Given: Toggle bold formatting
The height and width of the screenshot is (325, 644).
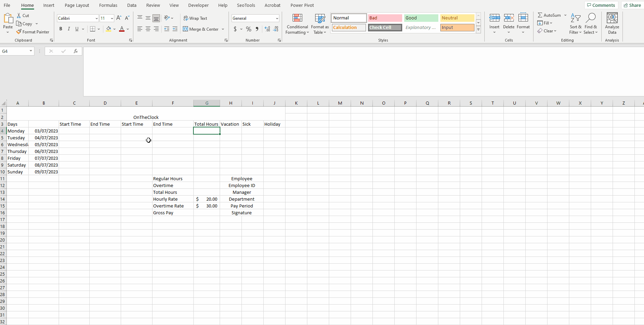Looking at the screenshot, I should click(x=61, y=29).
